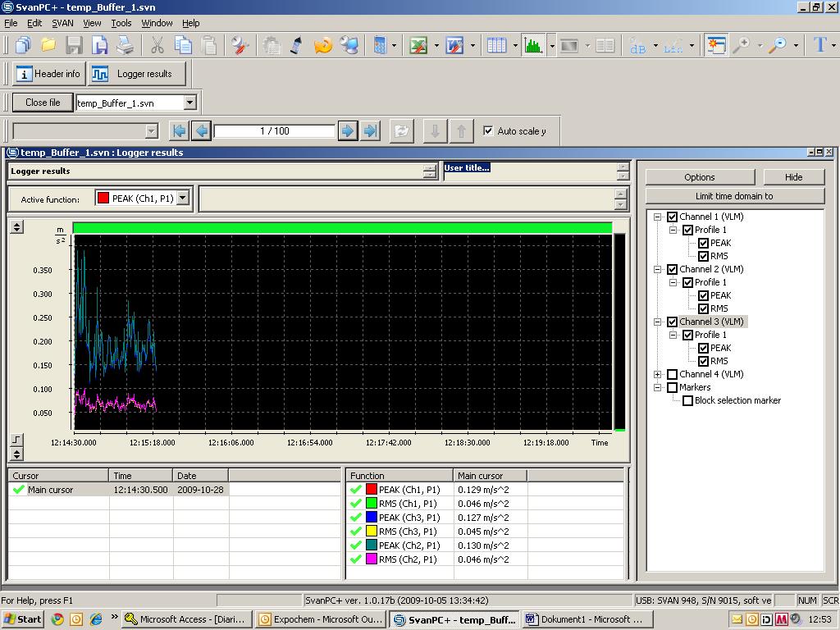Click the Hide button
This screenshot has width=840, height=630.
pyautogui.click(x=793, y=177)
